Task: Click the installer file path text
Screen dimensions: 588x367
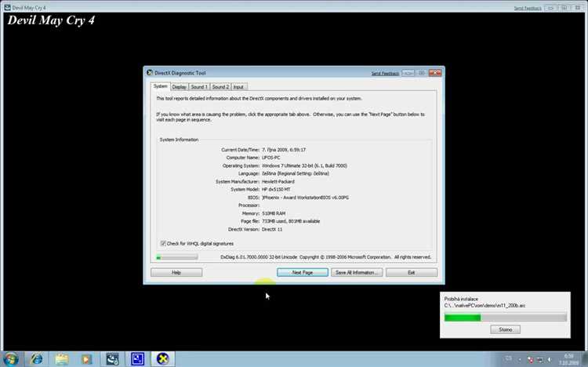Action: 485,306
